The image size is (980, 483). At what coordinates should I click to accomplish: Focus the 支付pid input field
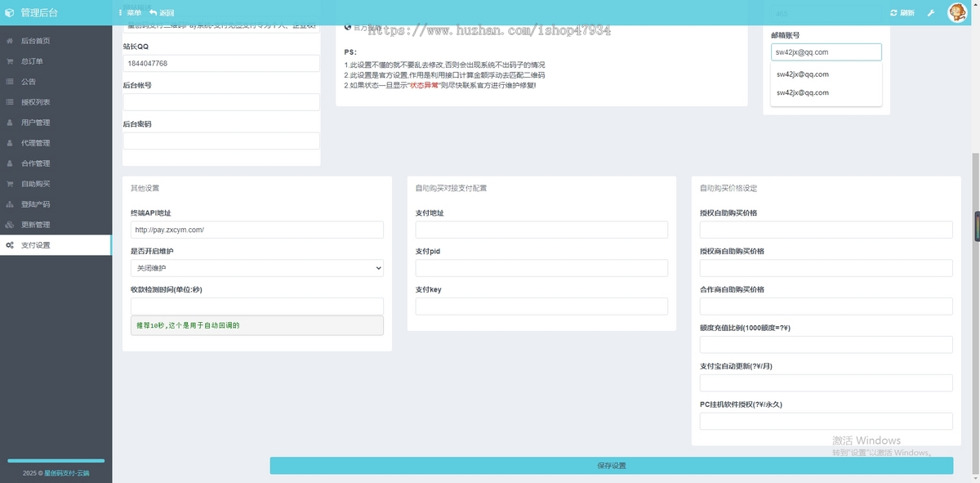click(x=541, y=268)
